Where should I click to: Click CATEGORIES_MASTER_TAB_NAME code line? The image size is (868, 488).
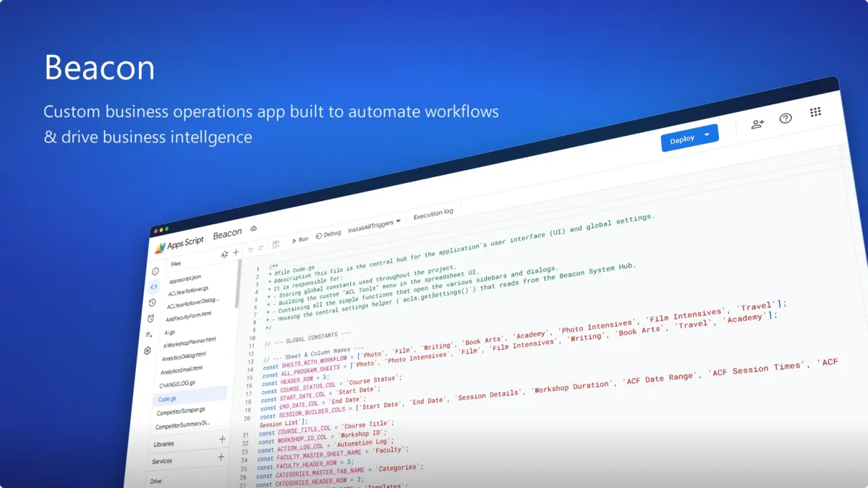[339, 472]
